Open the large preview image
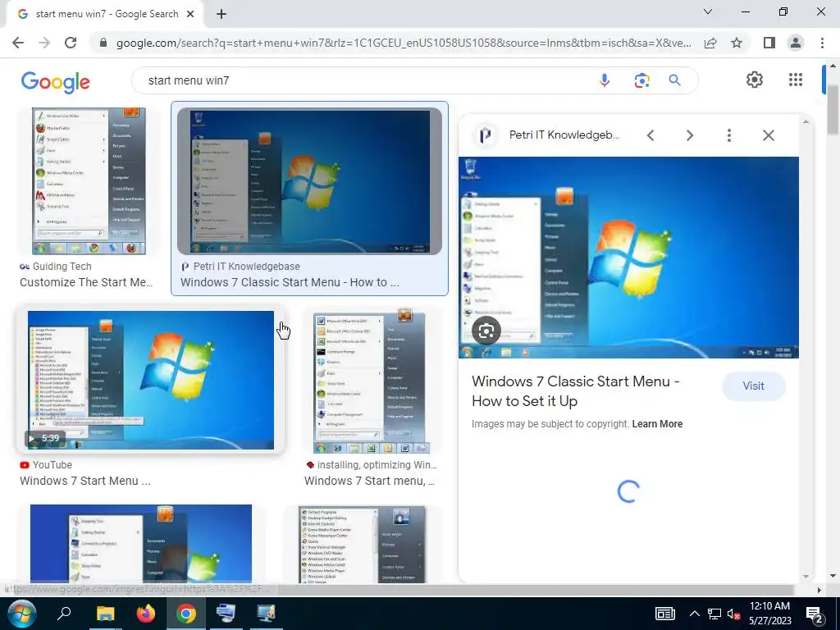 628,257
